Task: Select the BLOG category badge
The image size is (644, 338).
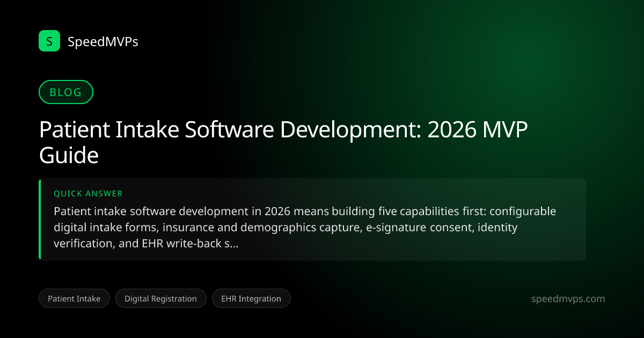Action: (66, 92)
